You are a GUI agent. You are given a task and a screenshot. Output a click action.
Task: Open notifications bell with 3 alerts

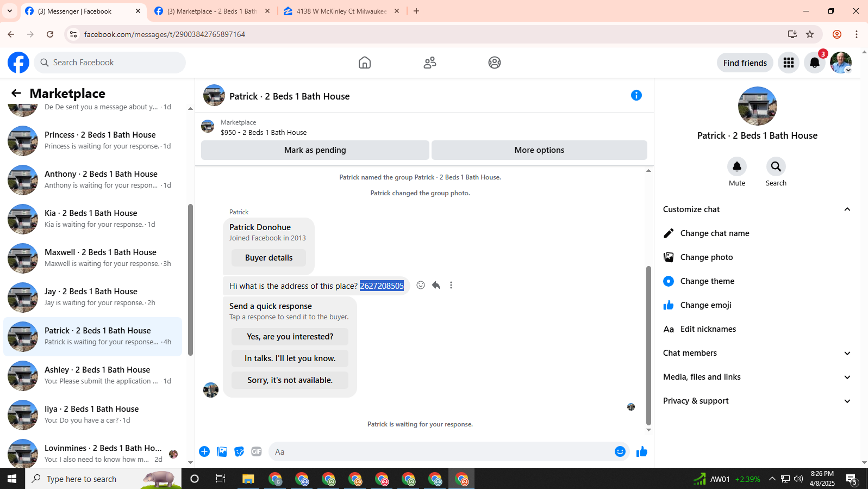pyautogui.click(x=815, y=63)
